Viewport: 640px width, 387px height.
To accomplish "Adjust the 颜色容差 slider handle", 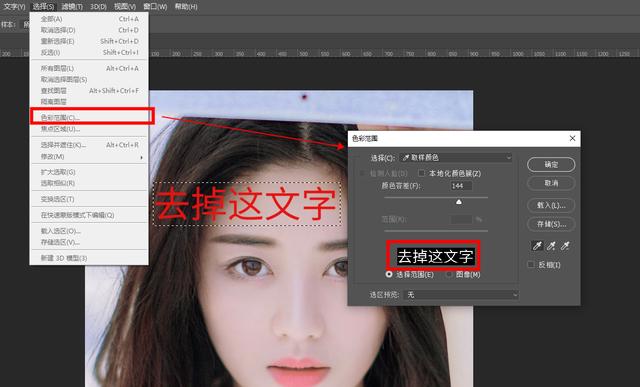I will click(459, 202).
